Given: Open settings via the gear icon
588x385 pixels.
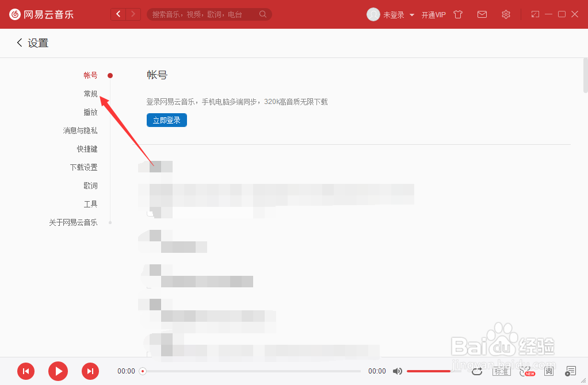Looking at the screenshot, I should coord(505,14).
